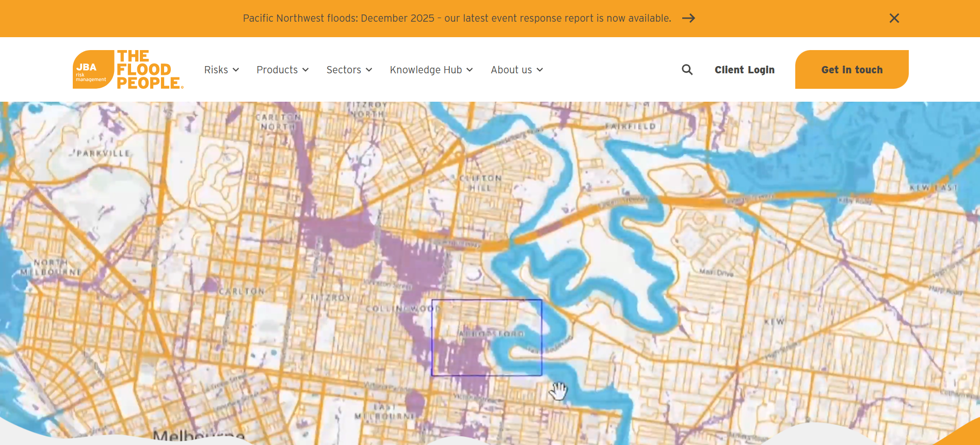
Task: Dismiss the orange announcement banner
Action: coord(894,18)
